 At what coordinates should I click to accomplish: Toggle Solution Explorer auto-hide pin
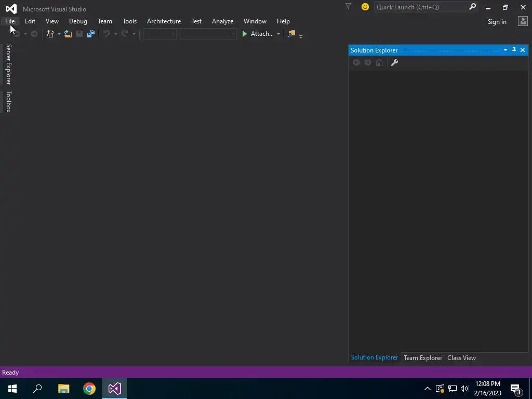click(x=514, y=50)
